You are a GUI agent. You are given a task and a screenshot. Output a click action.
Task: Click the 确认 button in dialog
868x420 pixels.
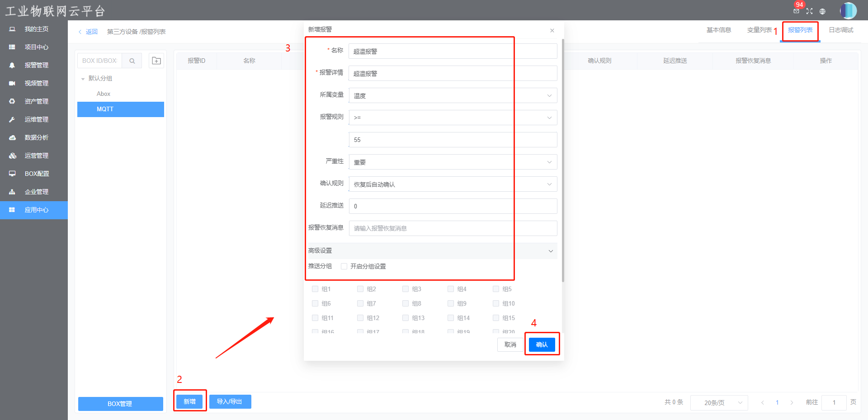pos(542,344)
